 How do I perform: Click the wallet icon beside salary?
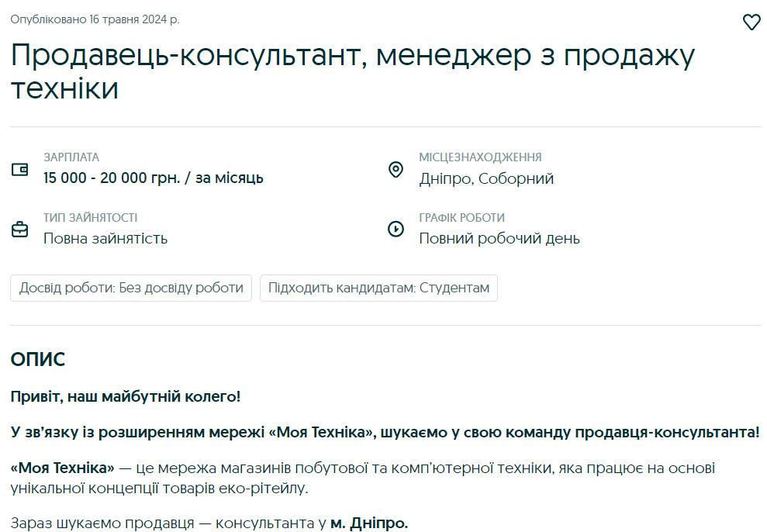point(19,169)
